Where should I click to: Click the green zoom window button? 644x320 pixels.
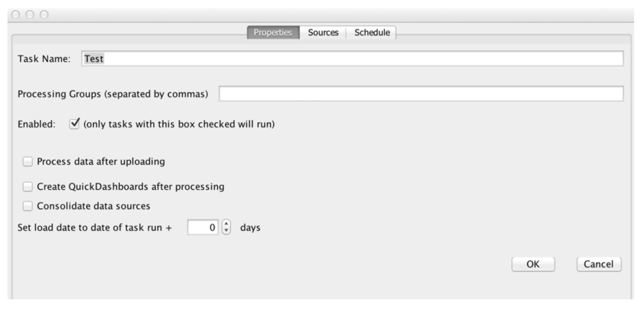[44, 15]
